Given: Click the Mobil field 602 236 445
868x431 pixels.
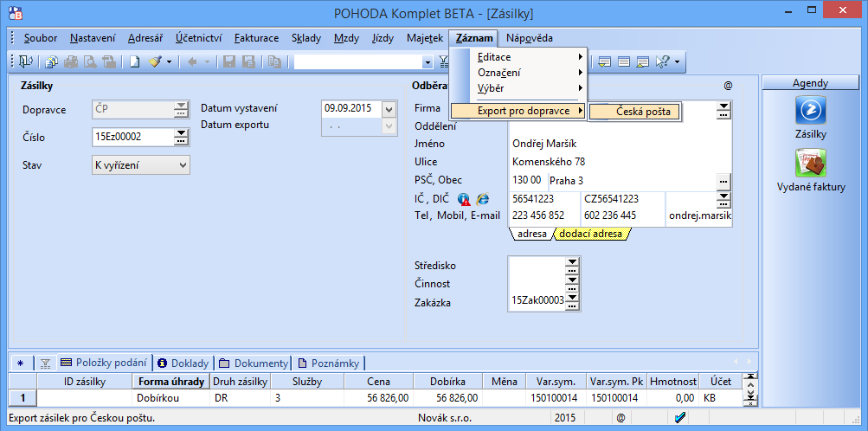Looking at the screenshot, I should pyautogui.click(x=622, y=215).
